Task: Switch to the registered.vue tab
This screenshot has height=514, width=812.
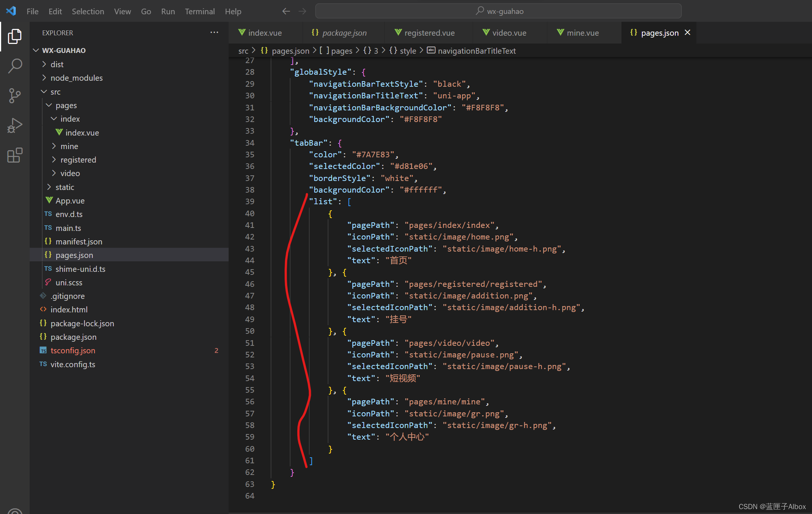Action: click(x=429, y=33)
